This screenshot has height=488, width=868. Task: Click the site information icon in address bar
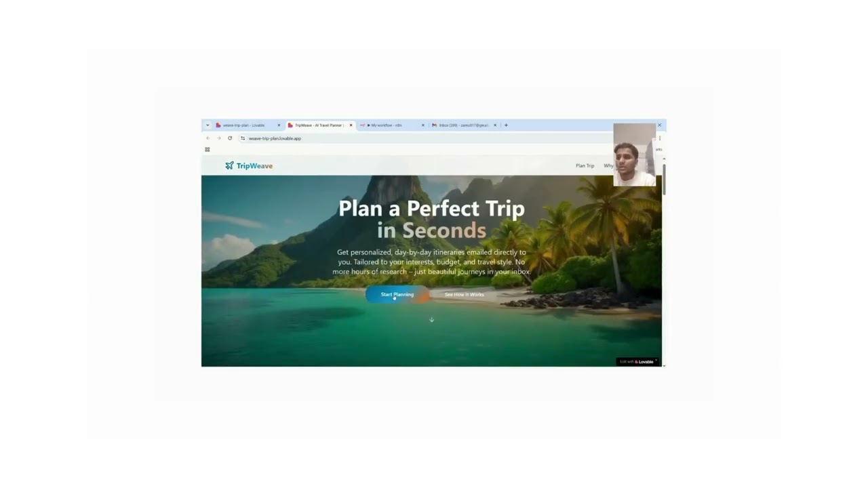[243, 138]
